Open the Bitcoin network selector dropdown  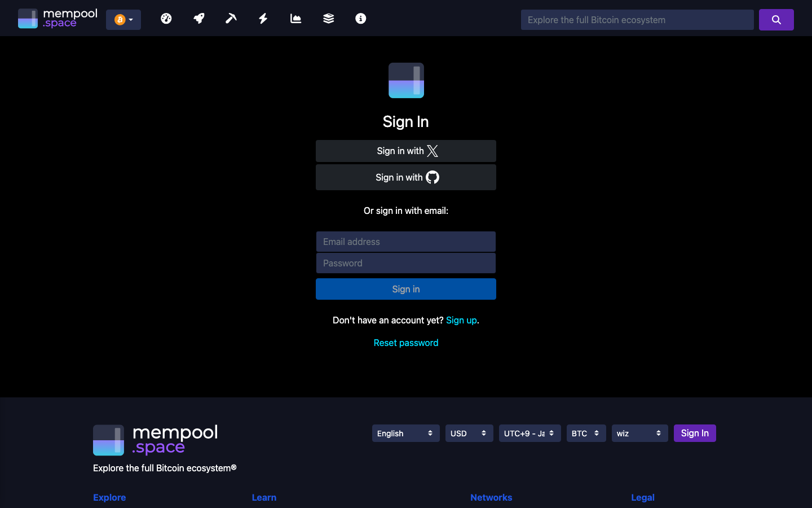[123, 19]
